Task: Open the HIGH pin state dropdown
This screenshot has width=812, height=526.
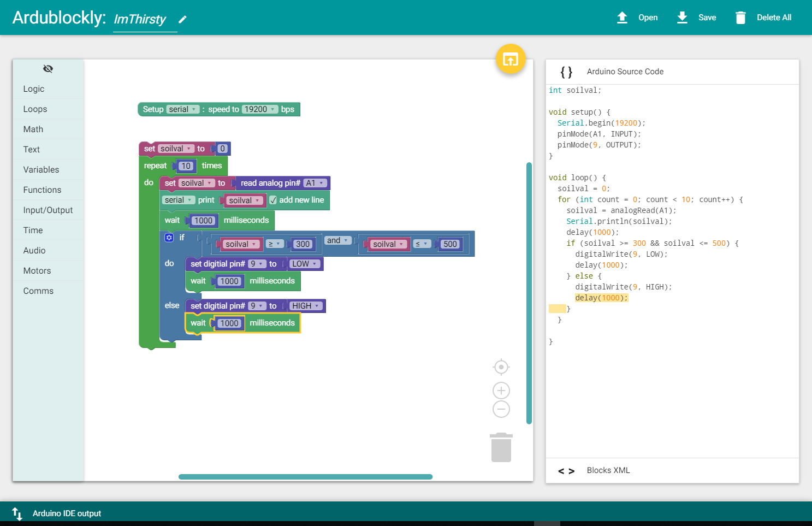Action: click(x=305, y=306)
